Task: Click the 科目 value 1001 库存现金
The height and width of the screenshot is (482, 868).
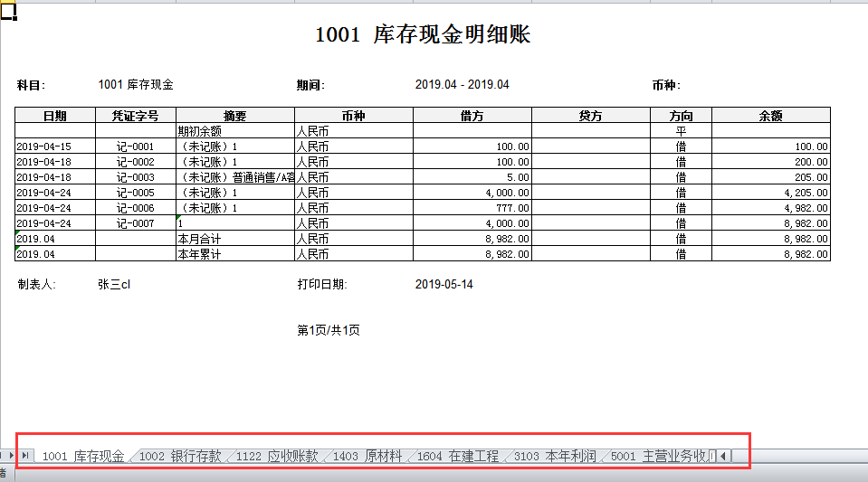Action: (136, 85)
